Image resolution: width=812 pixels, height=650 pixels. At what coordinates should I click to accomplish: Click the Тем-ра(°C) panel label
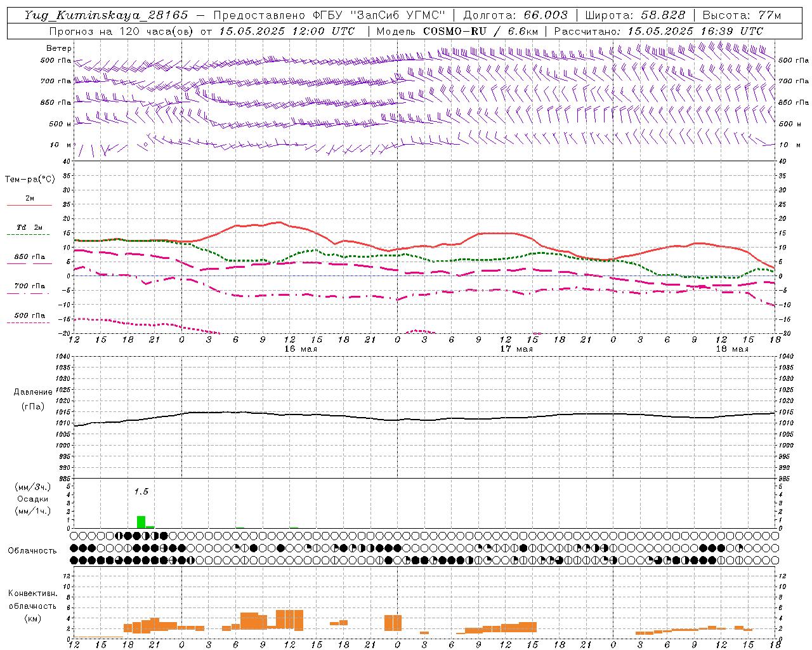(x=30, y=180)
